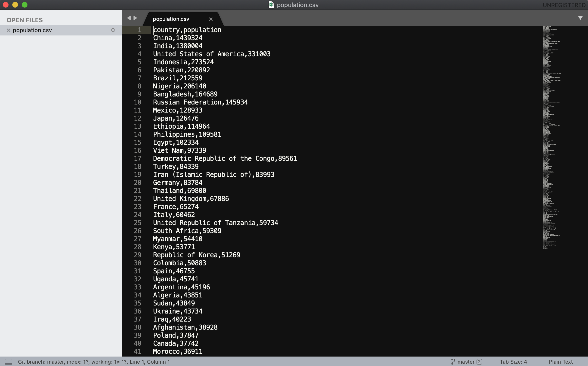
Task: Place cursor in 'country,population' header line
Action: tap(187, 30)
